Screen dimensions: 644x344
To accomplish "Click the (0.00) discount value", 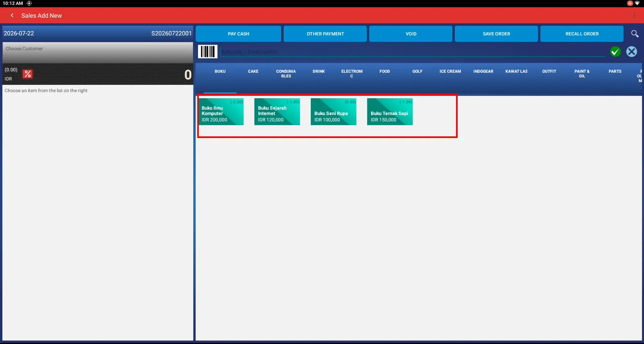I will [11, 70].
